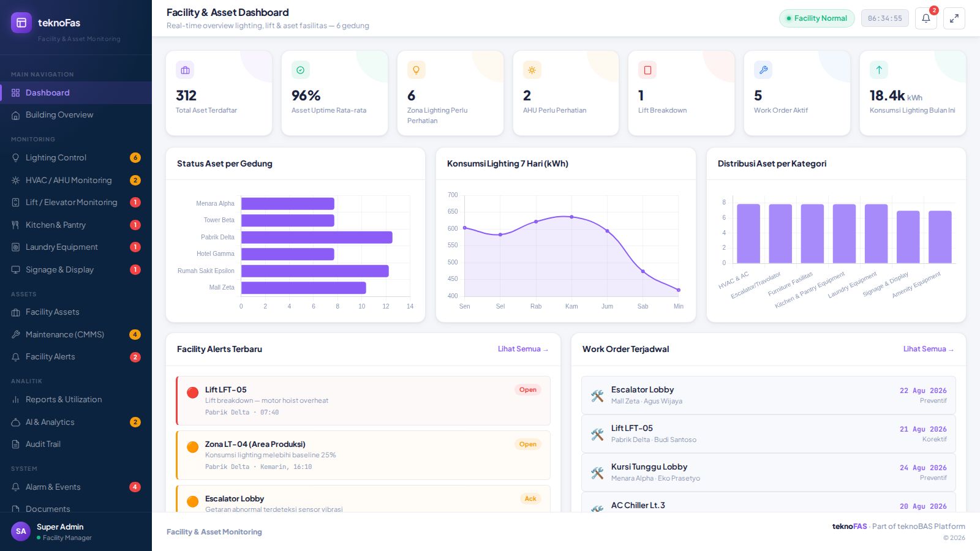Click the 'AC Chiller Lt. 3' work order title
The height and width of the screenshot is (551, 980).
[638, 506]
